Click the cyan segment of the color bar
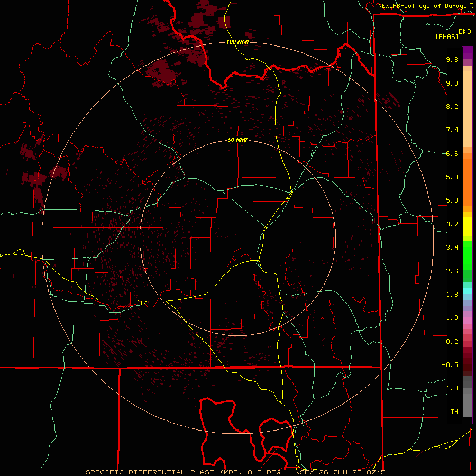The width and height of the screenshot is (476, 476). [467, 291]
